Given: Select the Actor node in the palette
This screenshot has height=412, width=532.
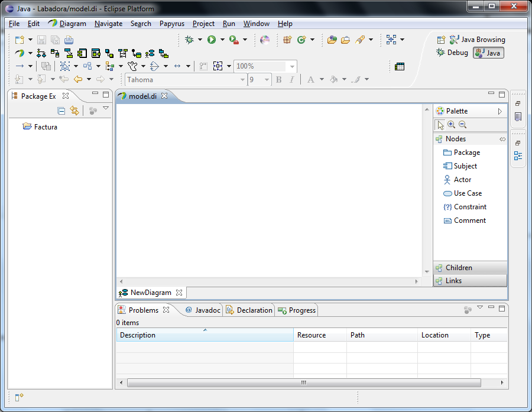Looking at the screenshot, I should tap(462, 180).
